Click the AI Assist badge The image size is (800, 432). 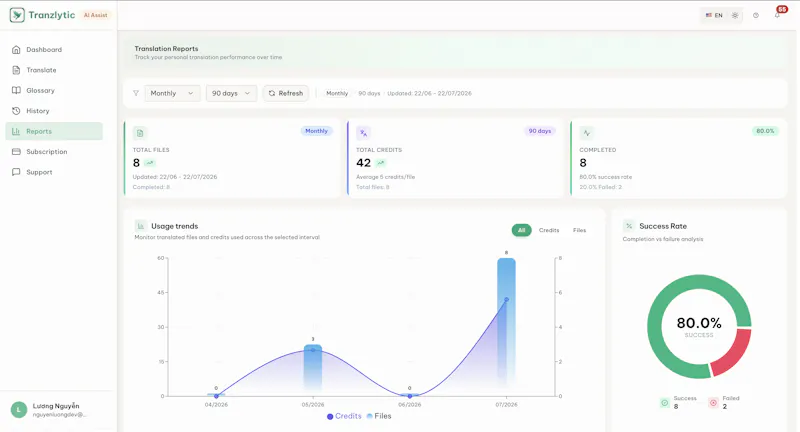tap(95, 15)
